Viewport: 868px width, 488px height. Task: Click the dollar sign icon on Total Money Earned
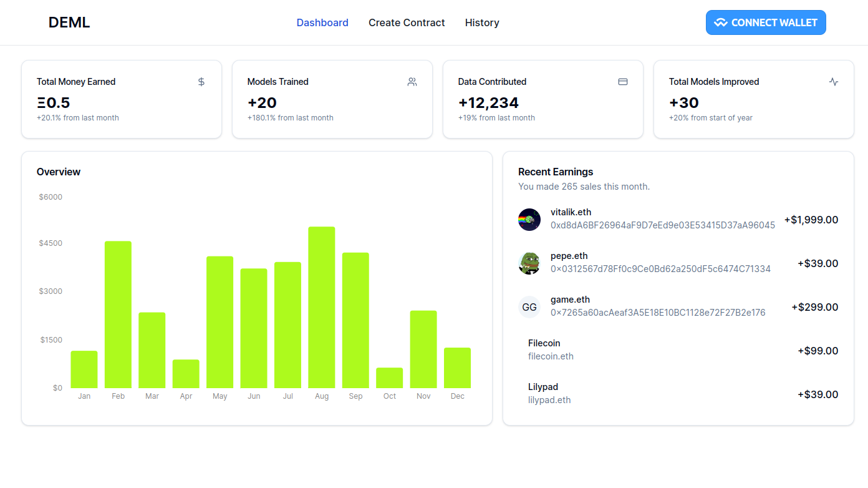tap(201, 82)
